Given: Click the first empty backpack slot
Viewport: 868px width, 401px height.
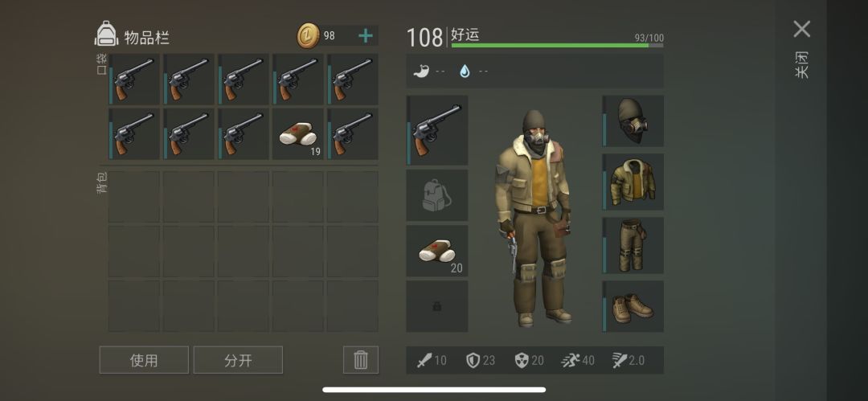Looking at the screenshot, I should pos(133,197).
